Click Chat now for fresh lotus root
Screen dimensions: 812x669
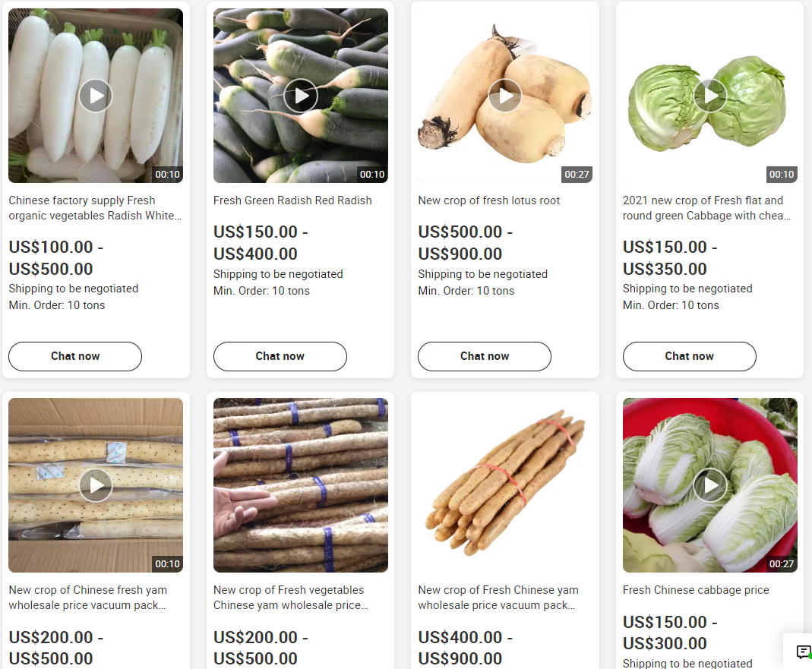point(485,356)
